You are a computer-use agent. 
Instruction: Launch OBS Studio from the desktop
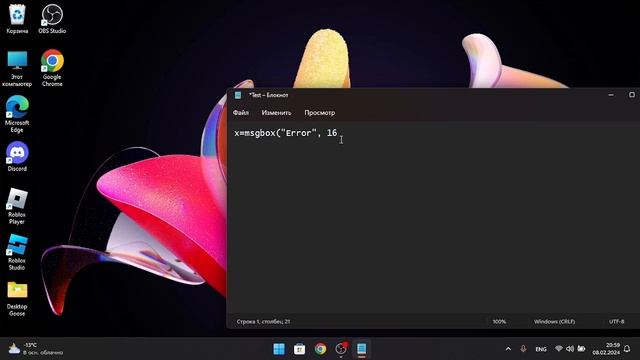[x=52, y=18]
